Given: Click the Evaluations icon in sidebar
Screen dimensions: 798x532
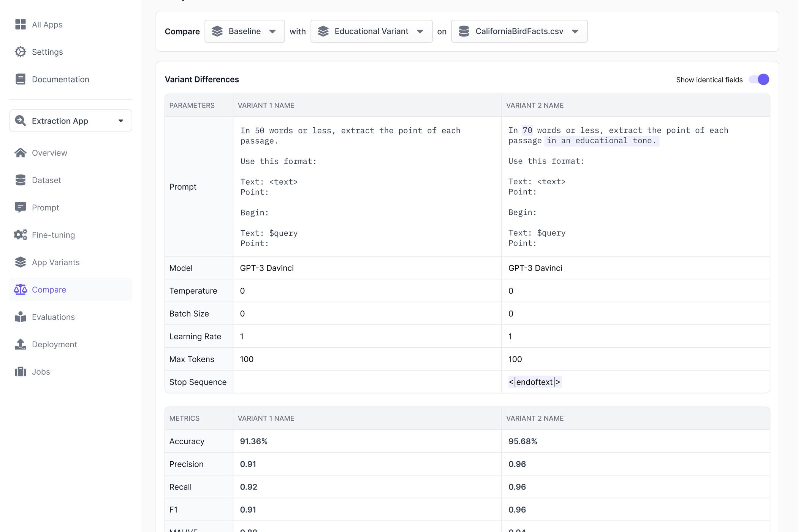Looking at the screenshot, I should (21, 317).
